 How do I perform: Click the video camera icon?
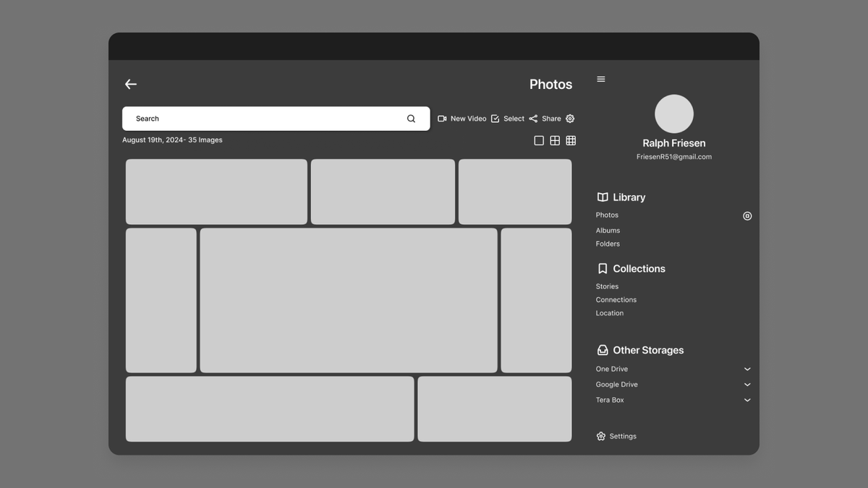click(x=442, y=119)
